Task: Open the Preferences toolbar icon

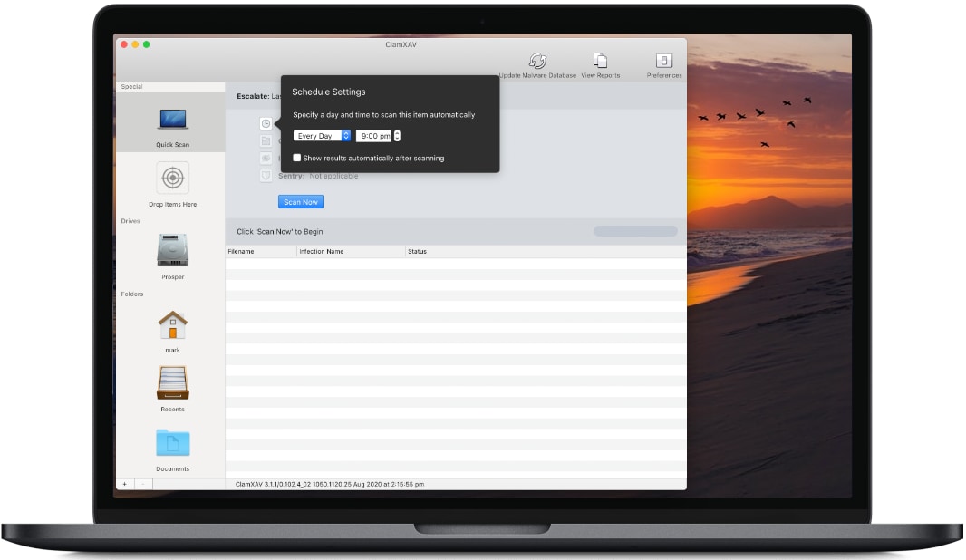Action: point(664,61)
